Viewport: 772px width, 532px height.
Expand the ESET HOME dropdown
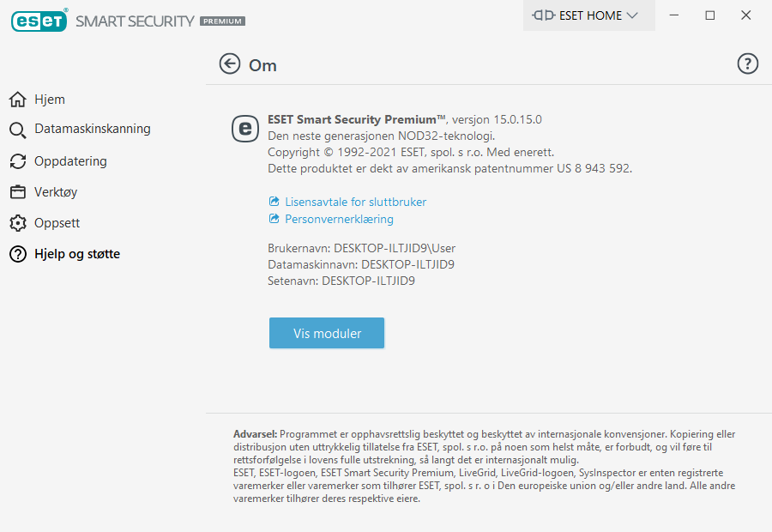[632, 15]
